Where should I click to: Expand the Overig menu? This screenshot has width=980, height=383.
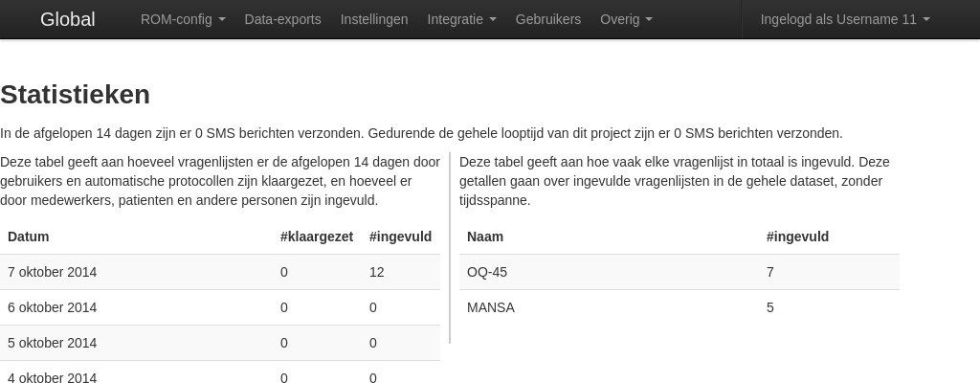coord(626,19)
